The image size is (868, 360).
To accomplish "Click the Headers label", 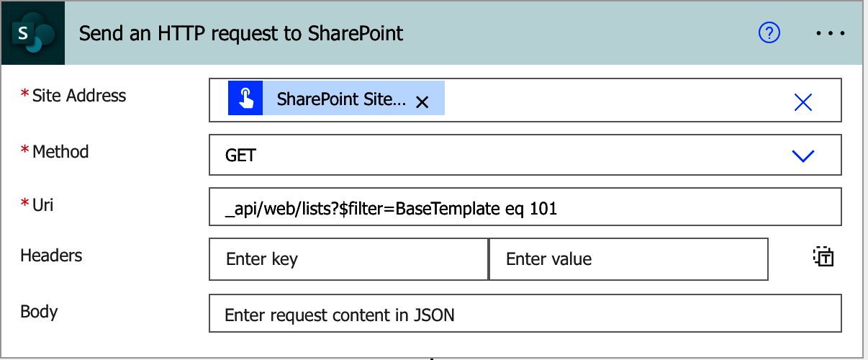I will click(51, 256).
